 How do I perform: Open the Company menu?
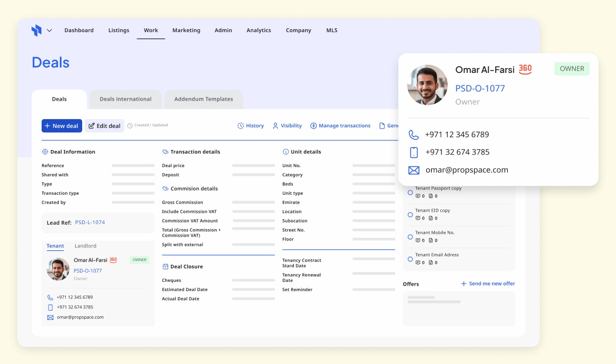pyautogui.click(x=299, y=30)
